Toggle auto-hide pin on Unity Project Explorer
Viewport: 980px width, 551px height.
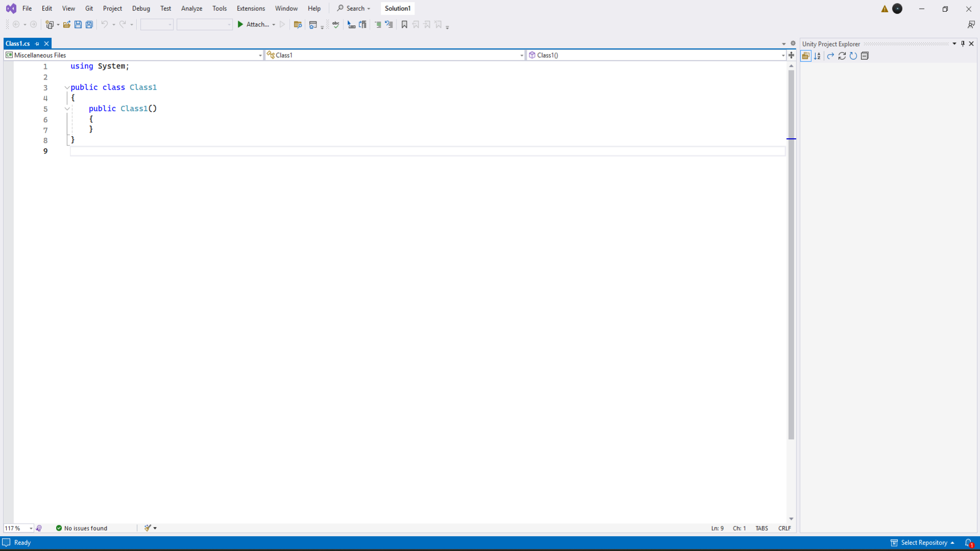point(963,44)
